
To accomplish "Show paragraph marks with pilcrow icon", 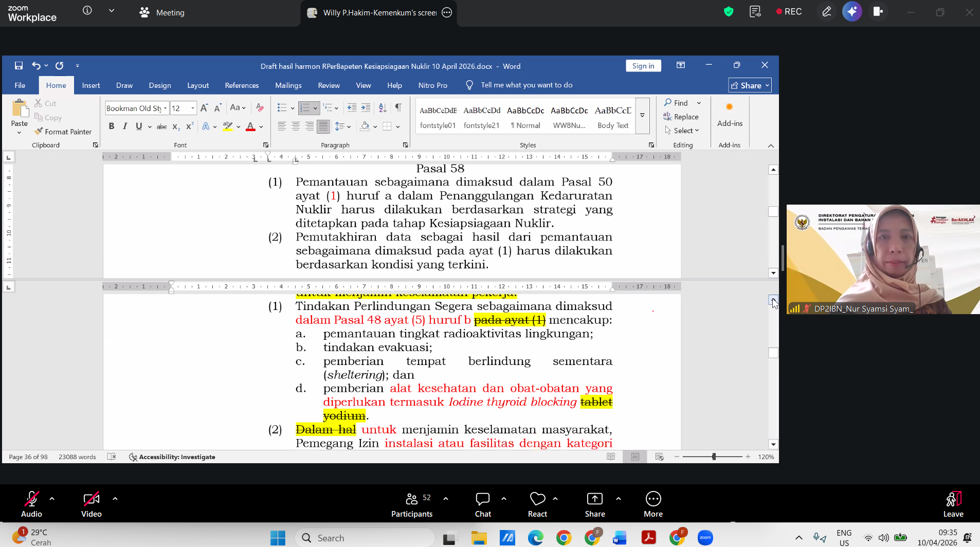I will (x=398, y=107).
